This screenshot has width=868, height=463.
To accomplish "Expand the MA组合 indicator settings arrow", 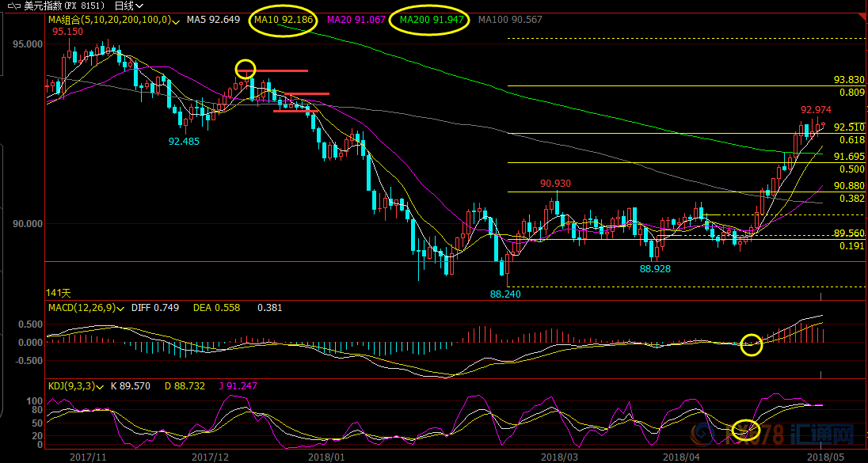I will [x=177, y=21].
